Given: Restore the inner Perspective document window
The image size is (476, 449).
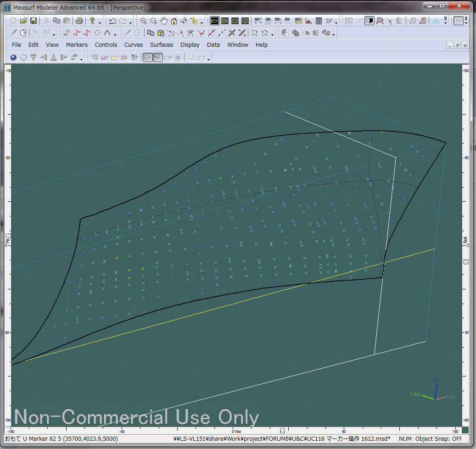Looking at the screenshot, I should 457,45.
